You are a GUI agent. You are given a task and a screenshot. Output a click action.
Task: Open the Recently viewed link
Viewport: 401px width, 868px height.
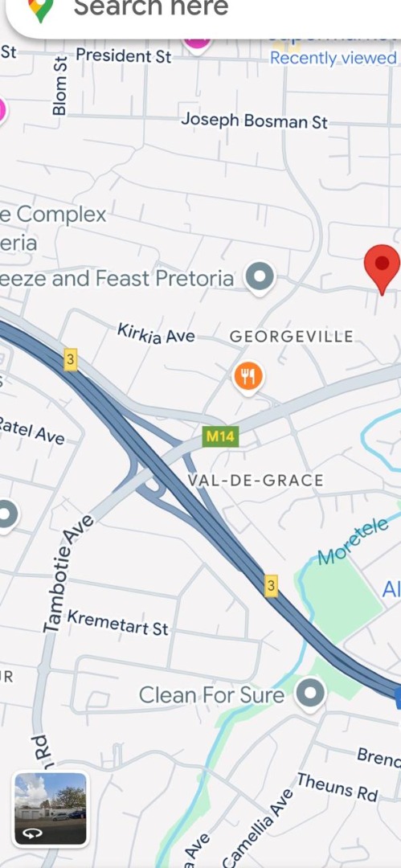click(x=333, y=58)
